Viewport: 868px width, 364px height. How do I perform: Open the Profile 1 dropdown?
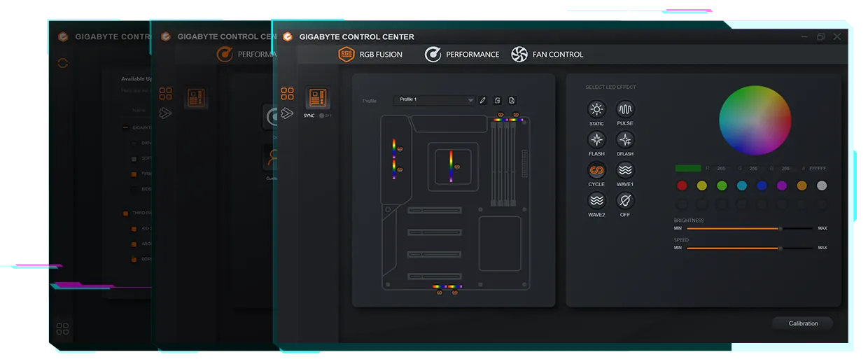tap(434, 100)
